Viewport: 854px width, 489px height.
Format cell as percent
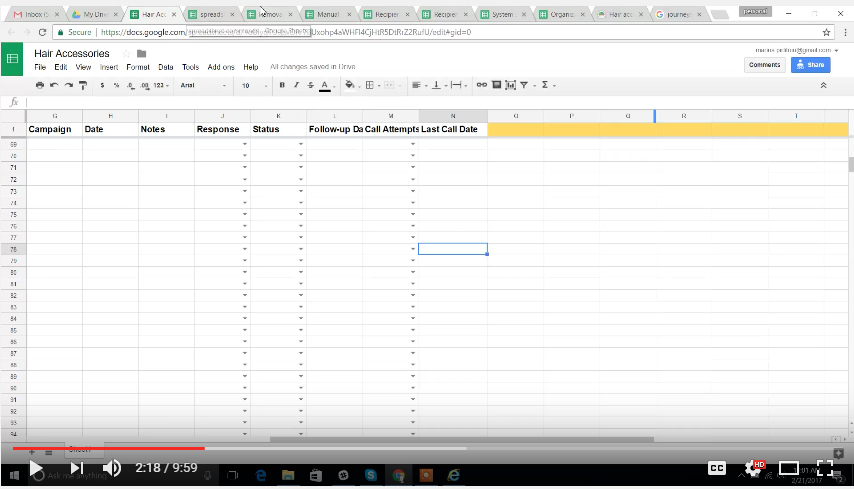116,85
